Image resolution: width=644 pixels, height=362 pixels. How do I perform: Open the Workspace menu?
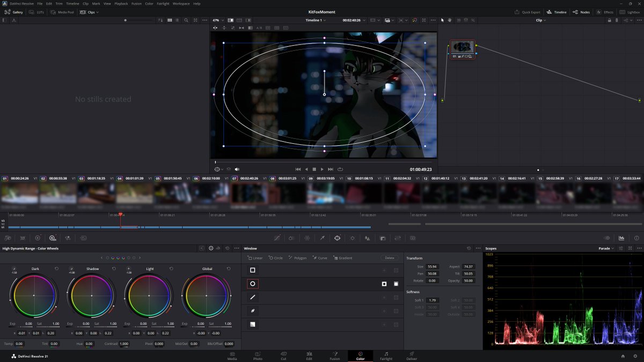pyautogui.click(x=181, y=3)
